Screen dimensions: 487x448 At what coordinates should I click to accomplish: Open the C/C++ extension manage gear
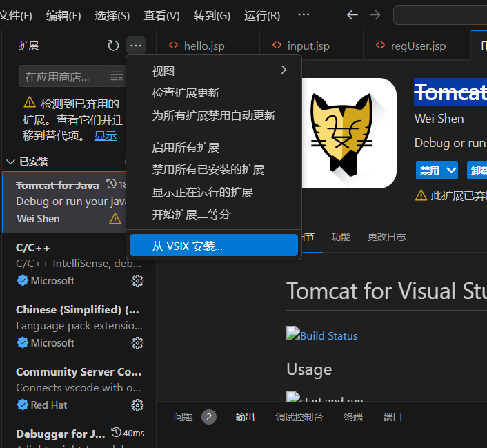(137, 281)
